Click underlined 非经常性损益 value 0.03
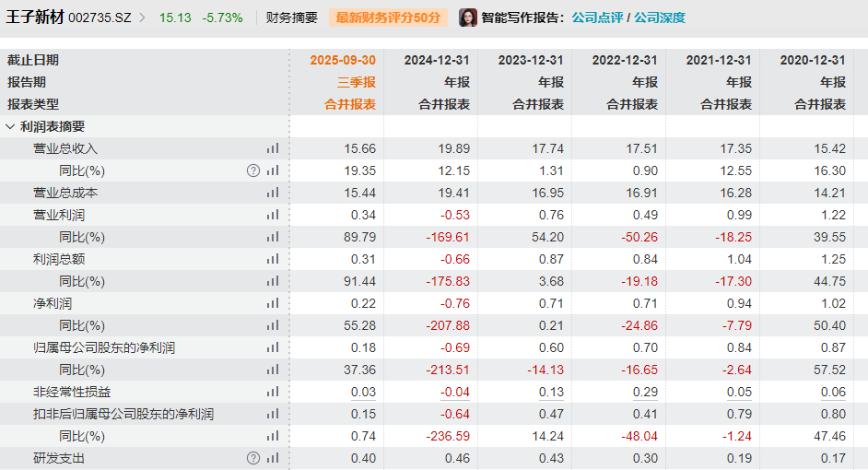 pyautogui.click(x=363, y=392)
